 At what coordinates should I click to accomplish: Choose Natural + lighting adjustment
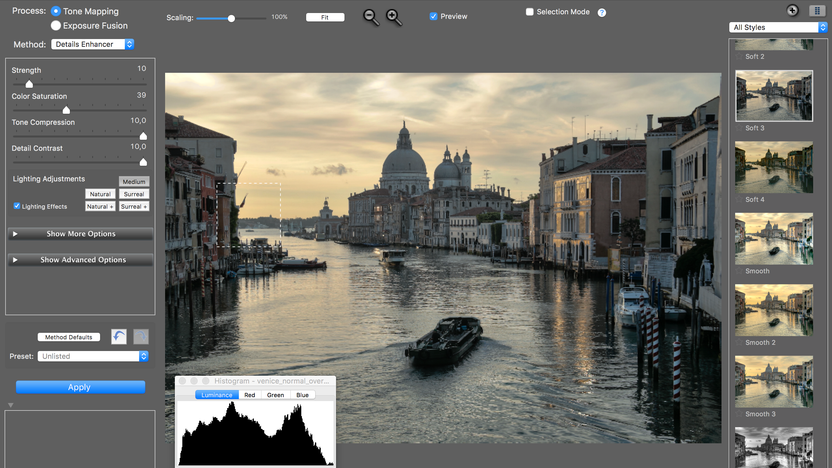click(x=100, y=206)
